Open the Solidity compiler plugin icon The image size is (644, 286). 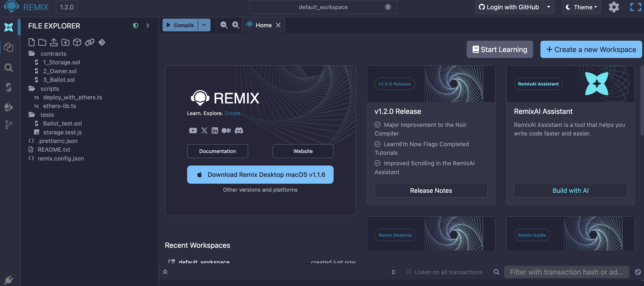coord(8,87)
